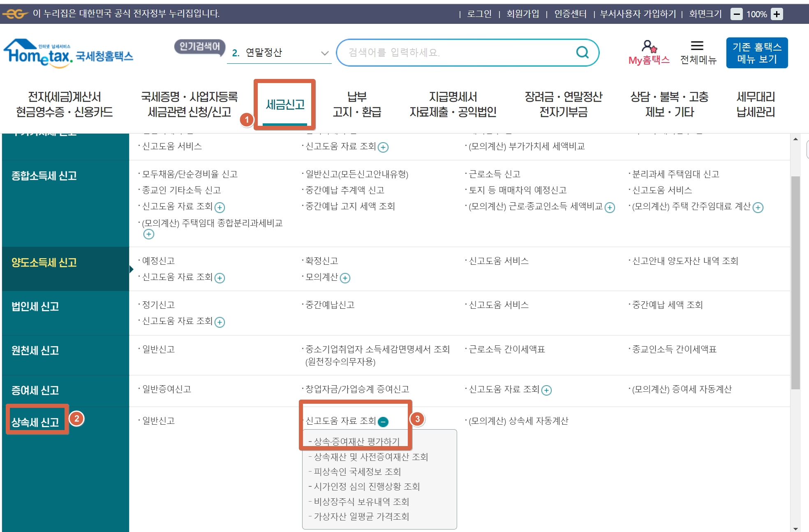Click the search magnifier icon
809x532 pixels.
point(582,52)
